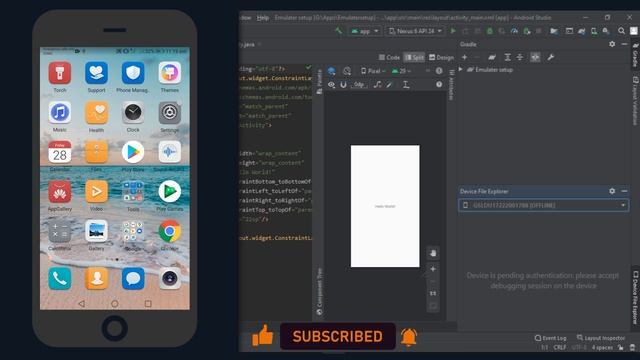Open the Nexus 6 API 24 device dropdown
This screenshot has width=640, height=360.
[416, 31]
